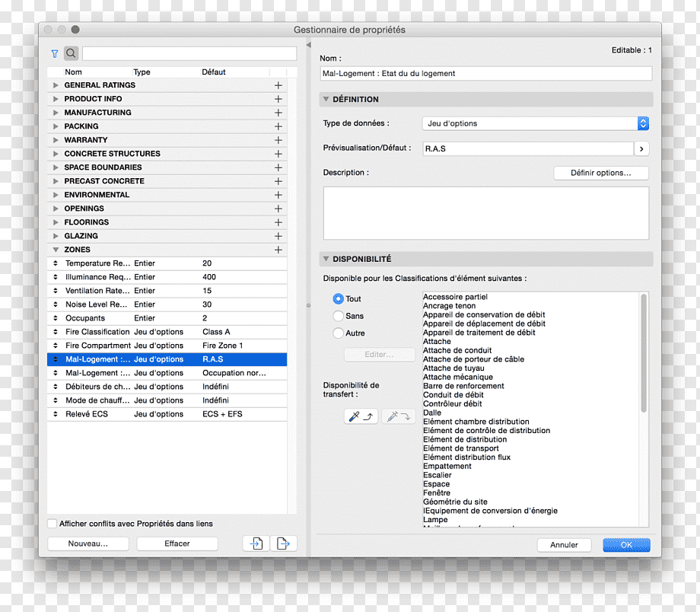Click plus icon beside ENVIRONMENTAL
This screenshot has height=612, width=700.
278,195
